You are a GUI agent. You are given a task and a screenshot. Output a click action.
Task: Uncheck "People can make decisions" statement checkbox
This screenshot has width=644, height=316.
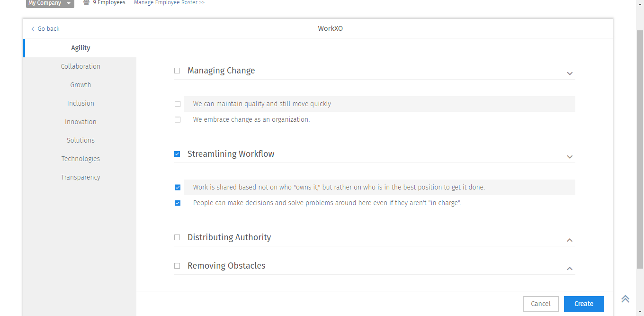pos(178,203)
